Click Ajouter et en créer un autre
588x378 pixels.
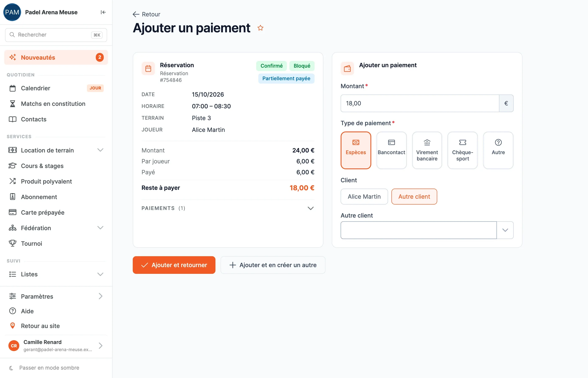[x=273, y=265]
